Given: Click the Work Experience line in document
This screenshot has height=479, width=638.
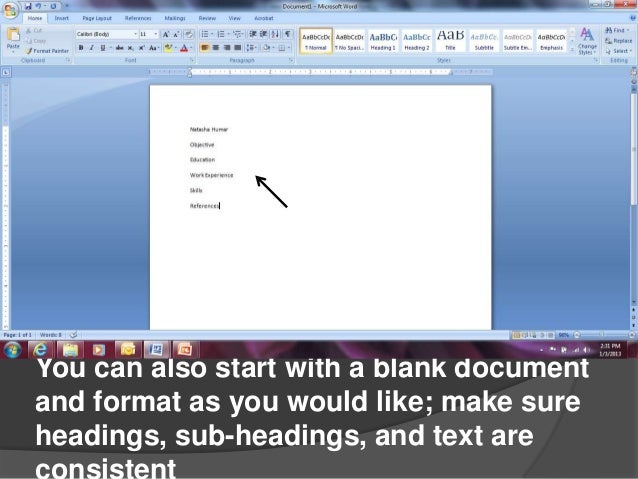Looking at the screenshot, I should tap(211, 175).
